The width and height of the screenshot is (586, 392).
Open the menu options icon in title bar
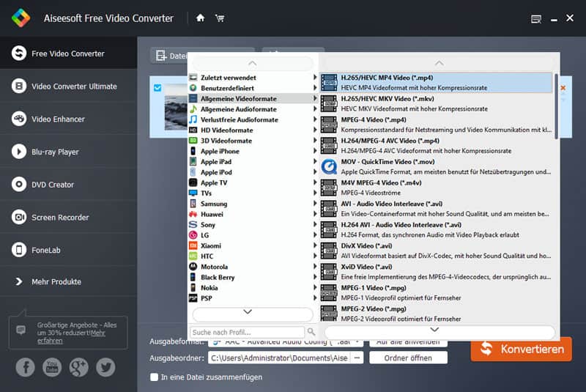[x=536, y=19]
